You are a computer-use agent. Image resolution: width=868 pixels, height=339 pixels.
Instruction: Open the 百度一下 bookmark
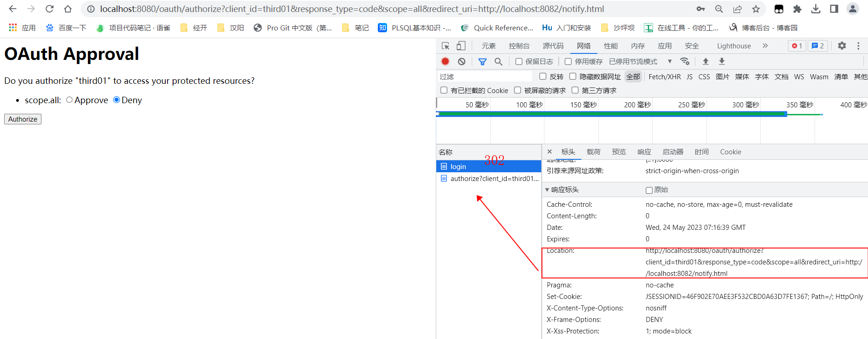[x=66, y=28]
